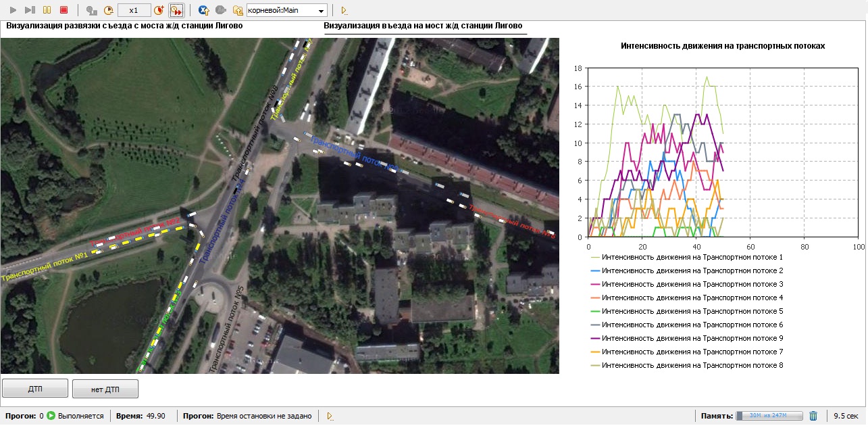Click the blue experiment navigation icon
Viewport: 868px width, 428px height.
tap(203, 10)
